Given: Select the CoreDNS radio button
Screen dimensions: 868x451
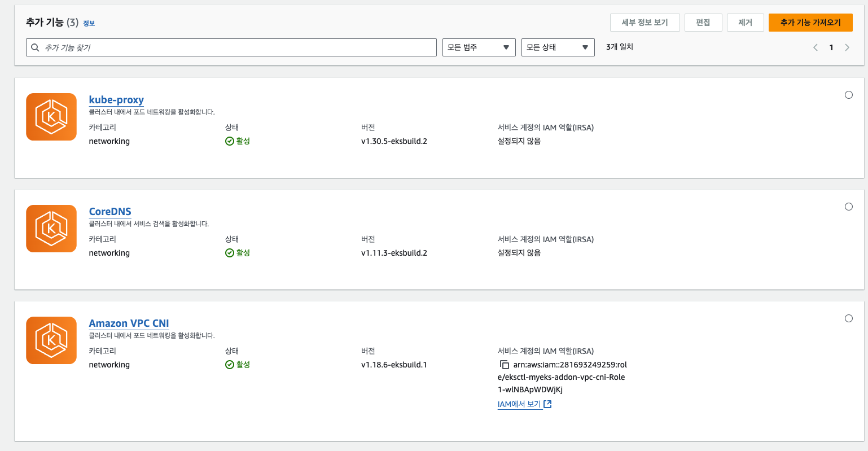Looking at the screenshot, I should tap(849, 207).
